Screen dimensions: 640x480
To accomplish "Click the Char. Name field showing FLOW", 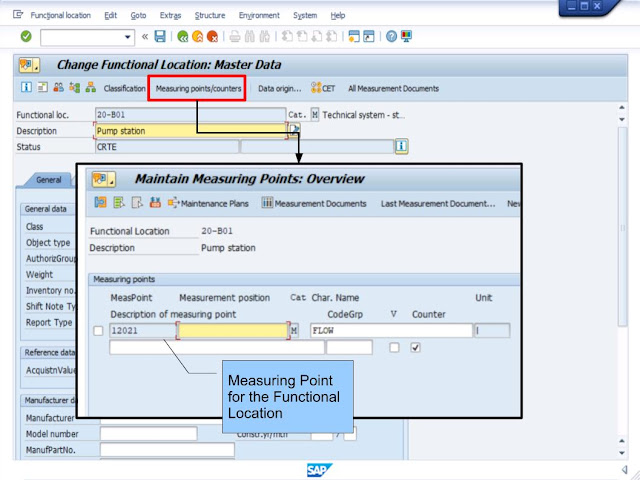I will (x=391, y=331).
